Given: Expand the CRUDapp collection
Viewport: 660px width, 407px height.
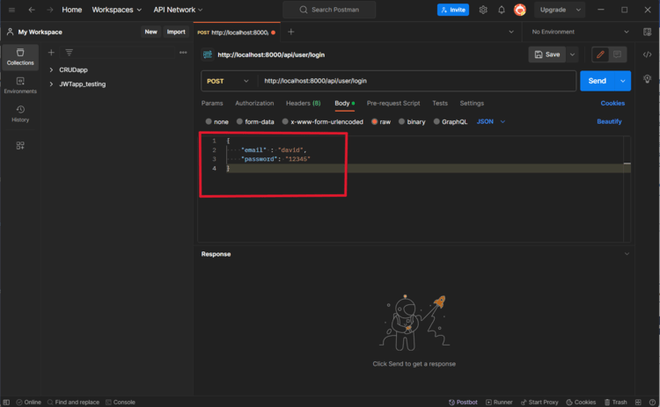Looking at the screenshot, I should pyautogui.click(x=51, y=70).
